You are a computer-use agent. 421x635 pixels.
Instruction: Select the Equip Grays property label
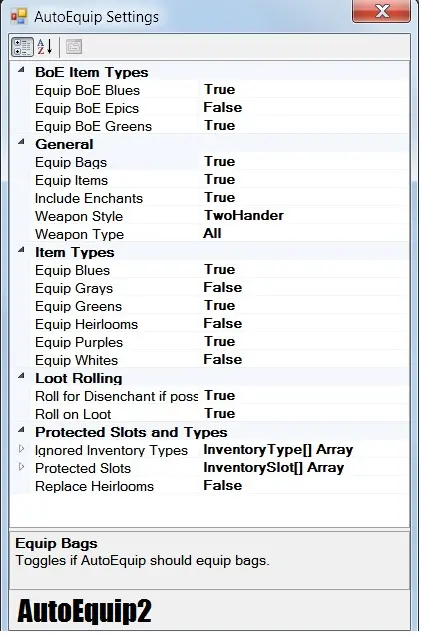click(x=74, y=289)
